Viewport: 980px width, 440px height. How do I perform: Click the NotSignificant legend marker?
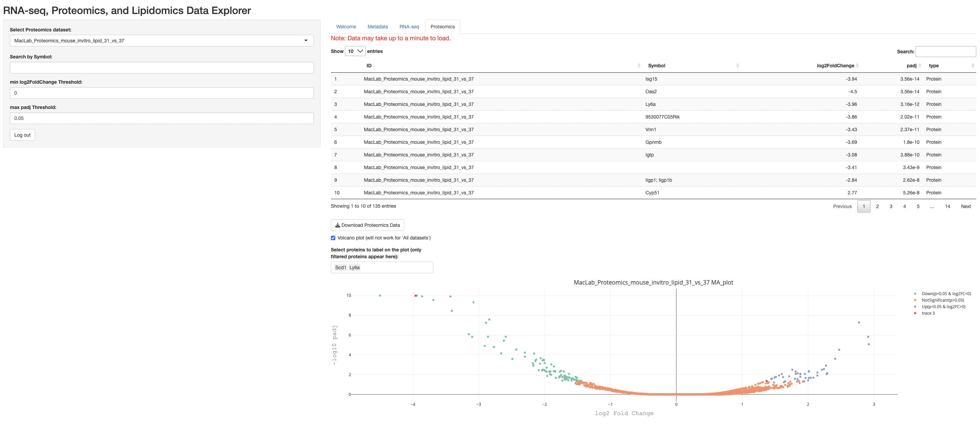tap(916, 300)
